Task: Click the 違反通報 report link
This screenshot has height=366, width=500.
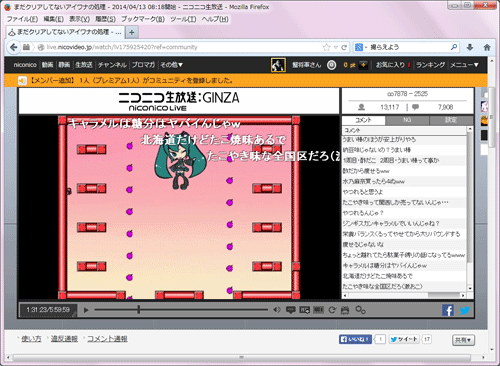Action: pyautogui.click(x=64, y=339)
